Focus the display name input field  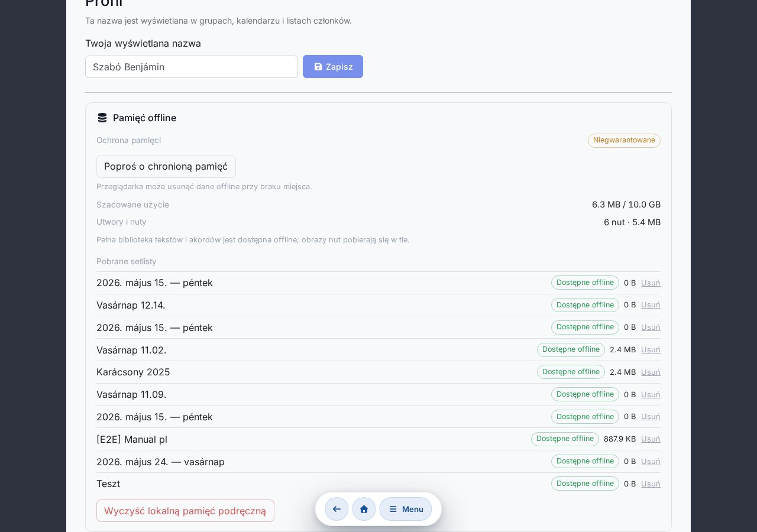[x=192, y=67]
